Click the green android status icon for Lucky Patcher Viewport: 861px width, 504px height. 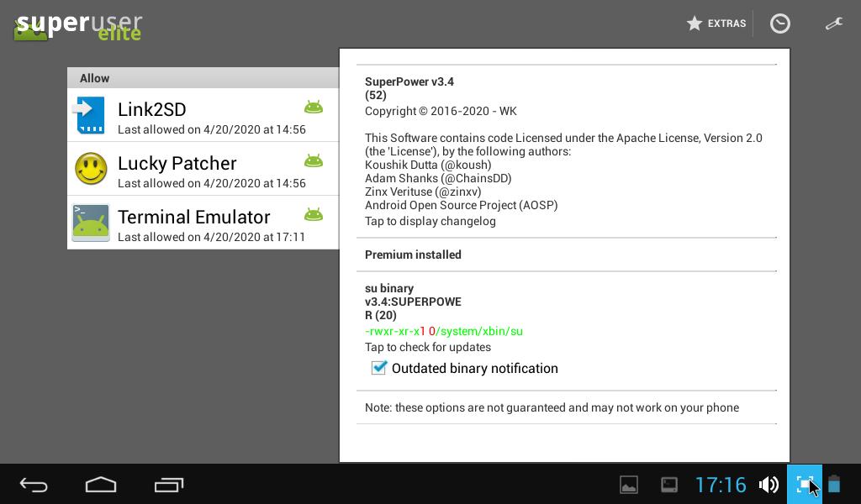(x=314, y=160)
